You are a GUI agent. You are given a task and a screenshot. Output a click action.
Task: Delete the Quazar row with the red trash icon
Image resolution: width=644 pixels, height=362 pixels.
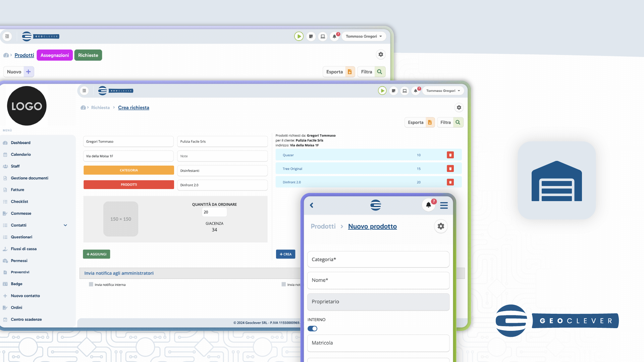click(x=450, y=155)
